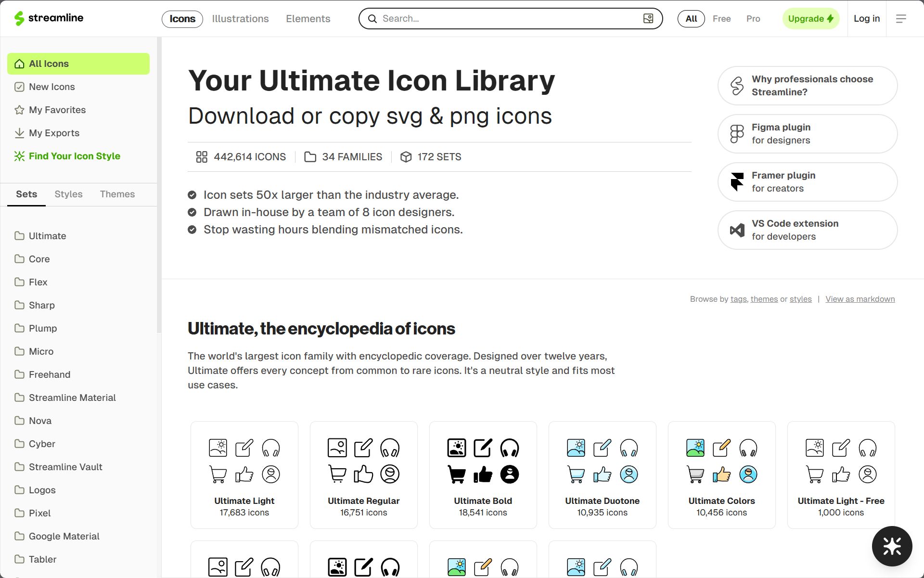
Task: Click the user avatar icon in Ultimate Duotone card
Action: tap(629, 474)
